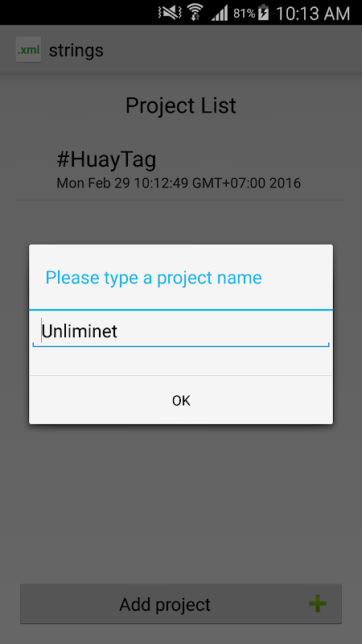Tap the Project List heading
This screenshot has height=644, width=362.
point(180,105)
